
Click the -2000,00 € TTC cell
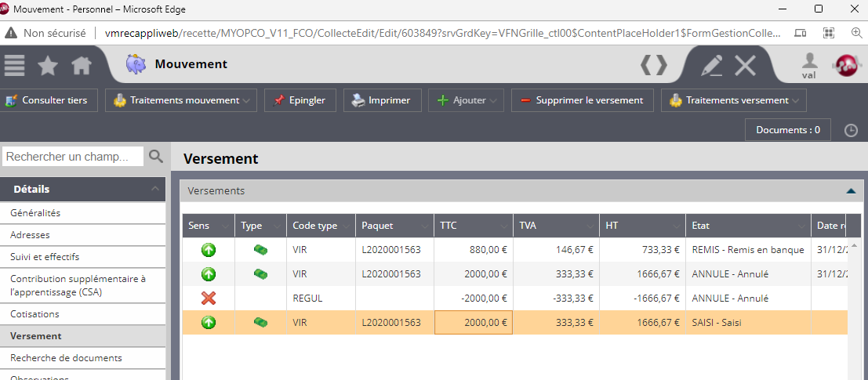(474, 299)
